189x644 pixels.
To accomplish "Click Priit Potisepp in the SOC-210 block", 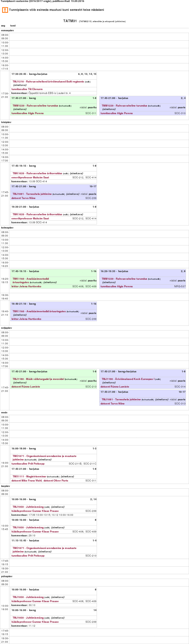I will 28,556.
